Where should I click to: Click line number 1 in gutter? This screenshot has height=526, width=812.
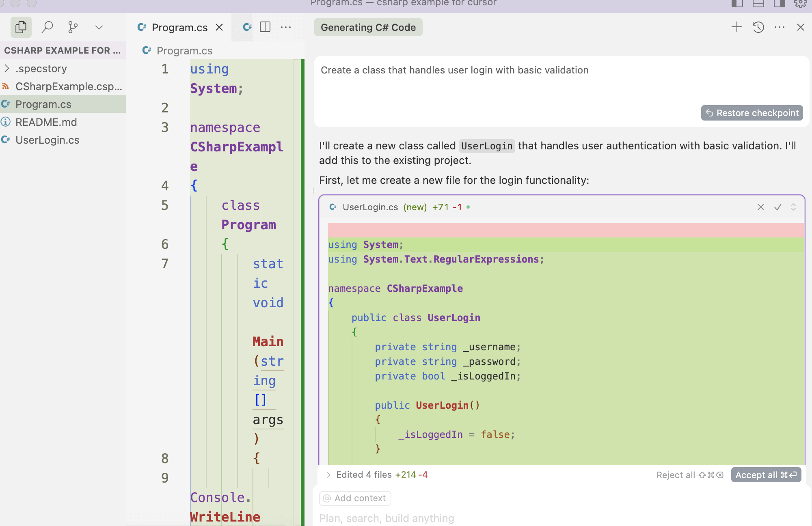pyautogui.click(x=165, y=69)
